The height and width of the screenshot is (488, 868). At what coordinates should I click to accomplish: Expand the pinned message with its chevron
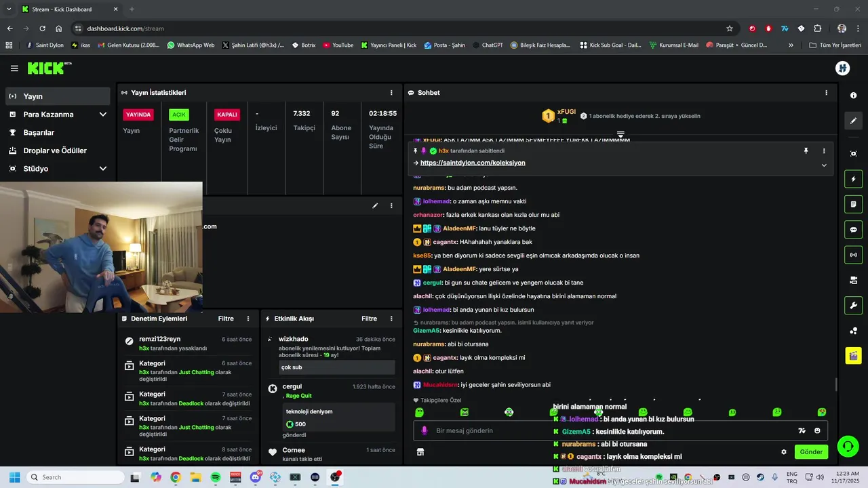tap(824, 165)
